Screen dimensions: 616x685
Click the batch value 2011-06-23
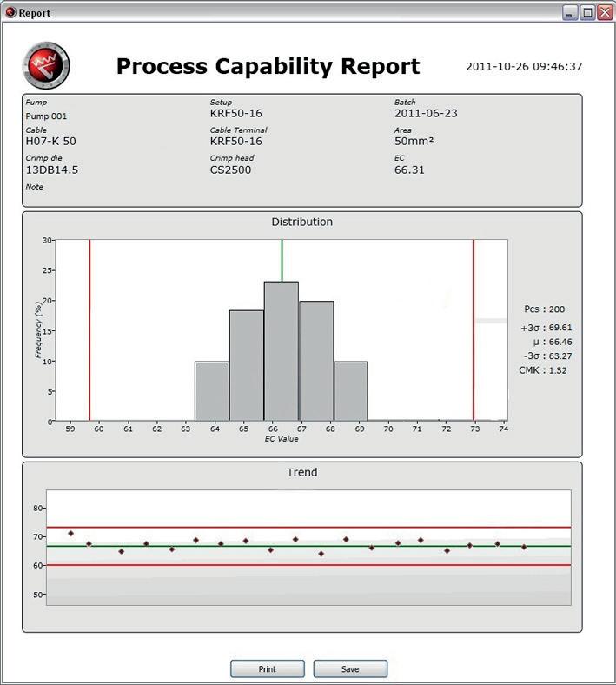click(426, 114)
